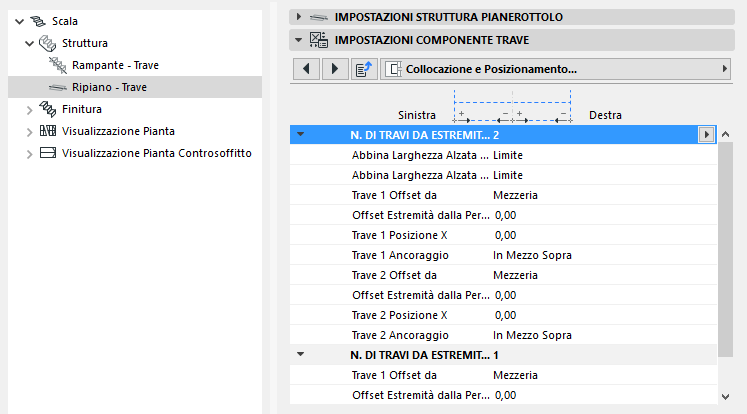Click the page list icon with blue arrow
Image resolution: width=747 pixels, height=414 pixels.
click(x=363, y=69)
